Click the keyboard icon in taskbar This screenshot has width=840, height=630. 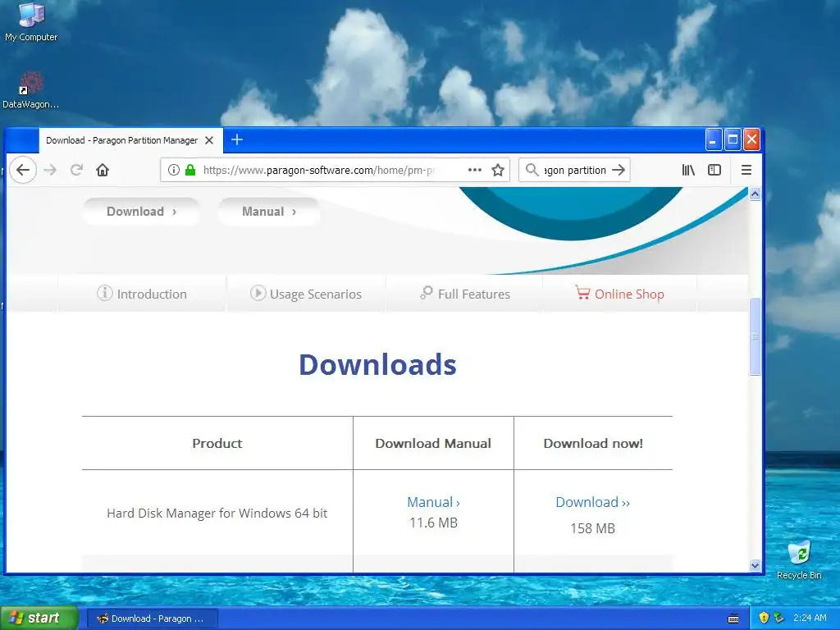click(x=733, y=619)
